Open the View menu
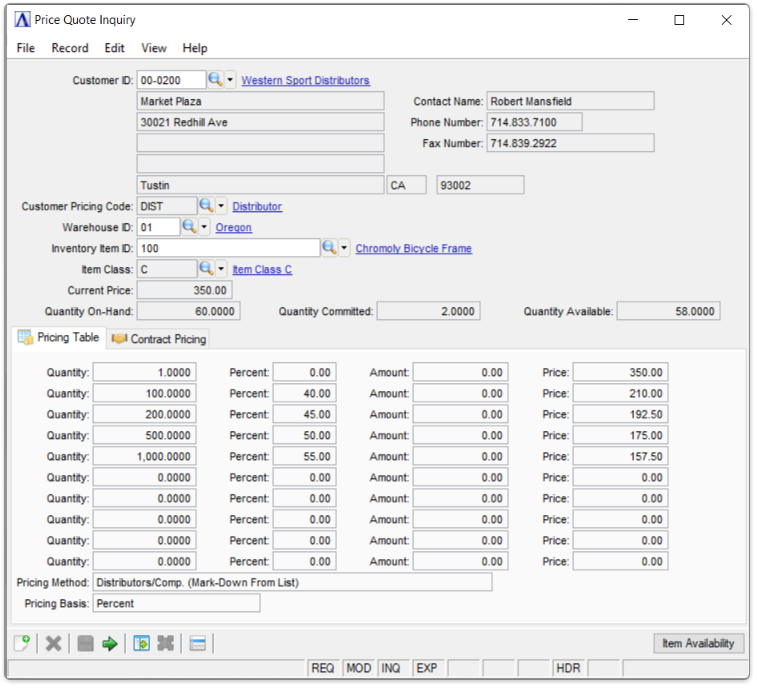This screenshot has height=688, width=758. [154, 48]
